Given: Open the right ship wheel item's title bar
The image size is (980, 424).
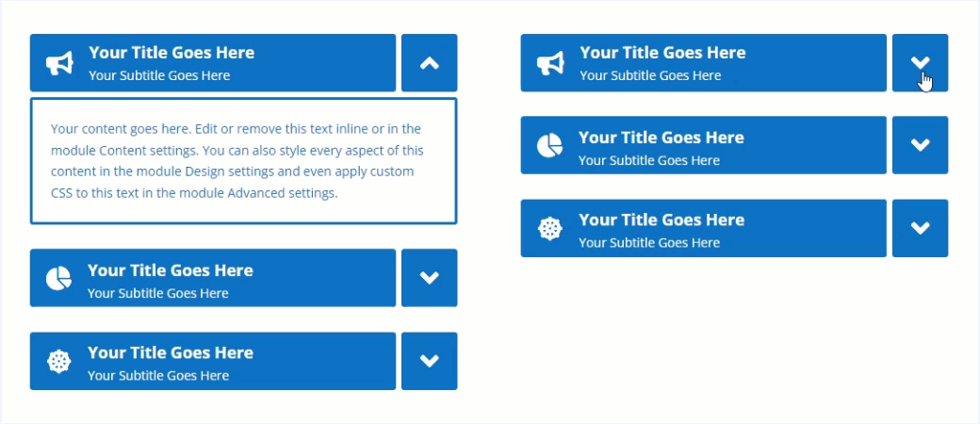Looking at the screenshot, I should tap(661, 220).
